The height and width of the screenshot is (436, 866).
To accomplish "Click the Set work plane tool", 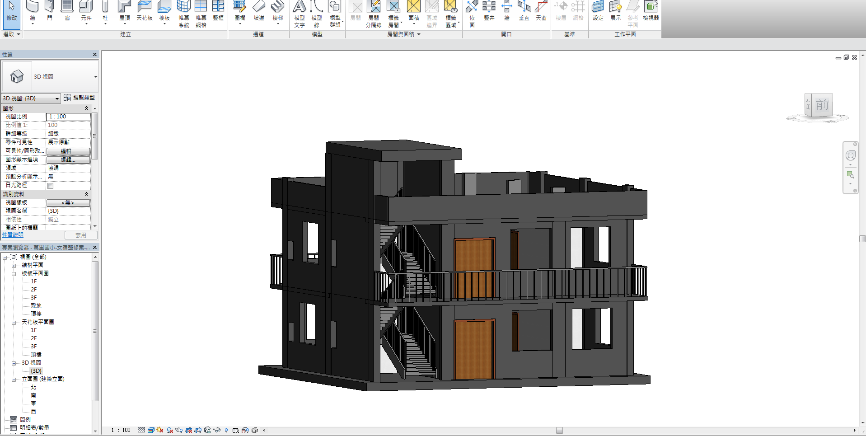I will pos(598,11).
